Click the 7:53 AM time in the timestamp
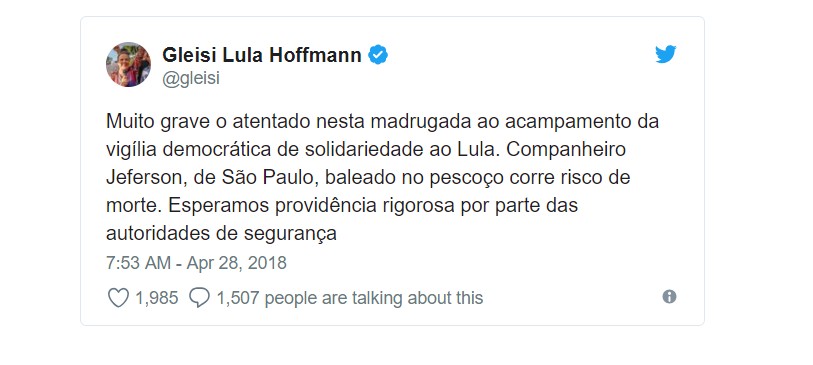 [138, 263]
